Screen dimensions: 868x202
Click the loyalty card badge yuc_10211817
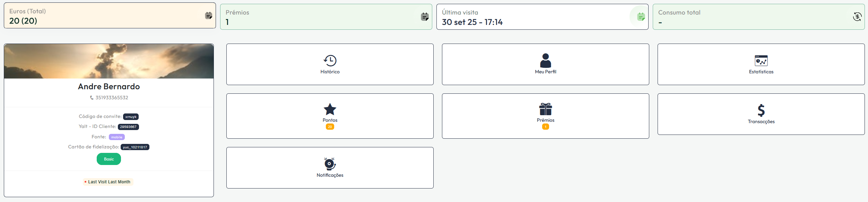[x=135, y=147]
